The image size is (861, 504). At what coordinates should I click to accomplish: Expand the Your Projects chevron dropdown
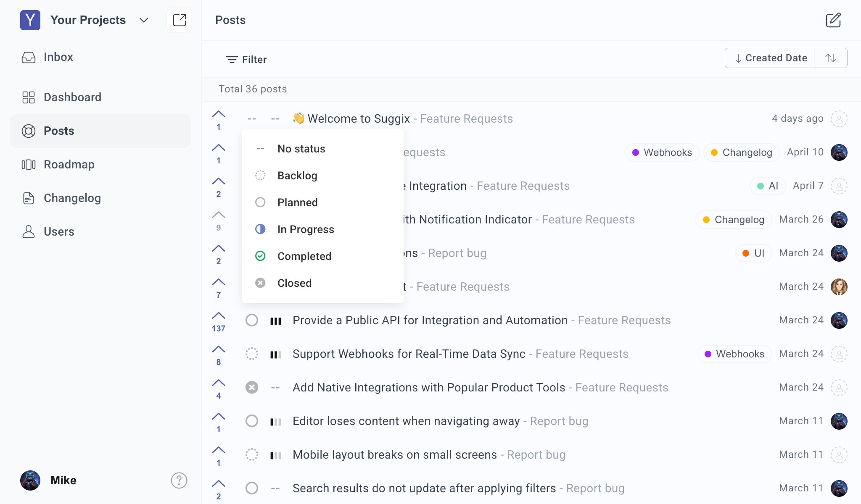point(144,20)
